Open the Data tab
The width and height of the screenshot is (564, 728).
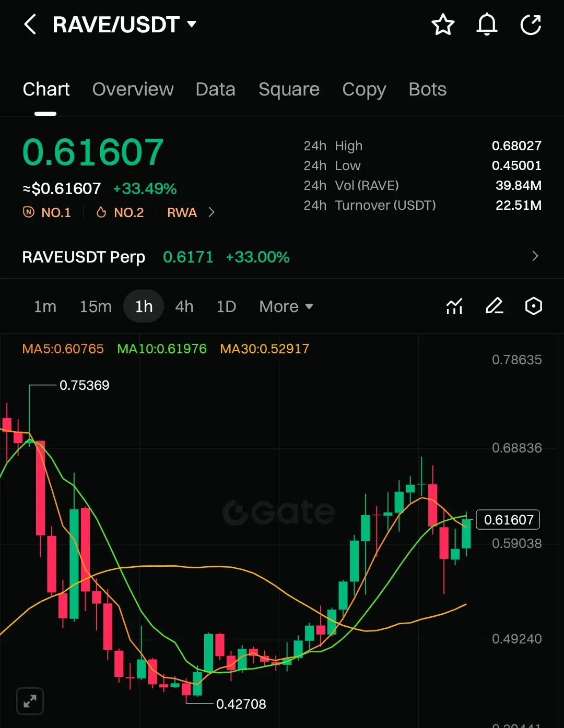pyautogui.click(x=215, y=89)
